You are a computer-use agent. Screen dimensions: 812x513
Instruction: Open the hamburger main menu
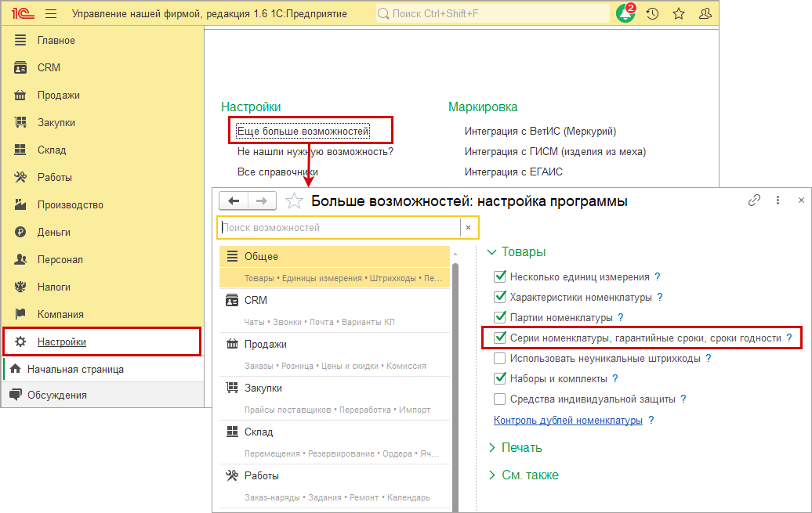pos(51,14)
